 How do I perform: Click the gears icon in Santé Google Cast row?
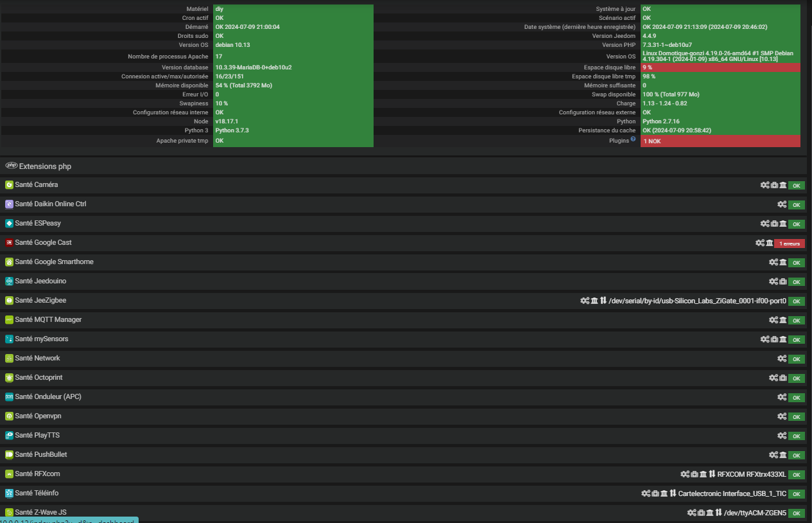pyautogui.click(x=760, y=243)
